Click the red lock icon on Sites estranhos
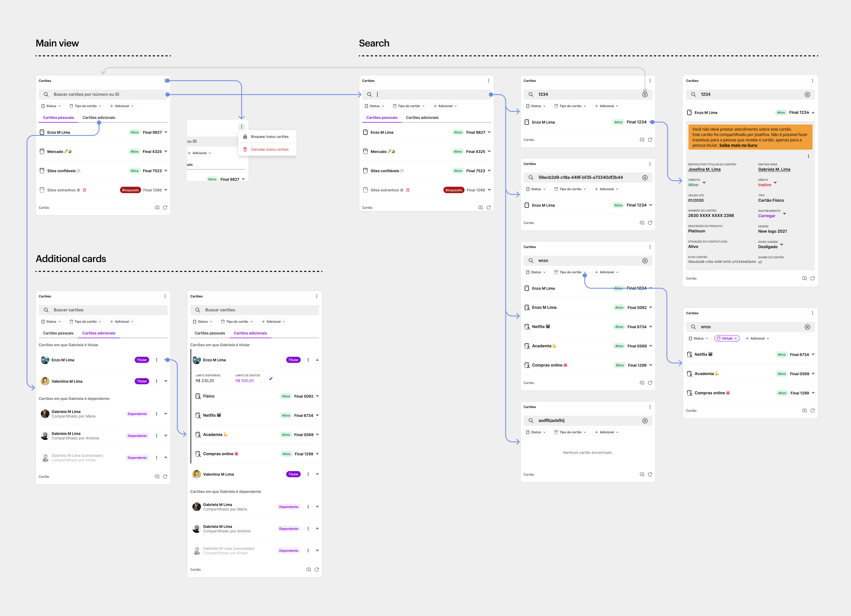The image size is (851, 616). 84,190
